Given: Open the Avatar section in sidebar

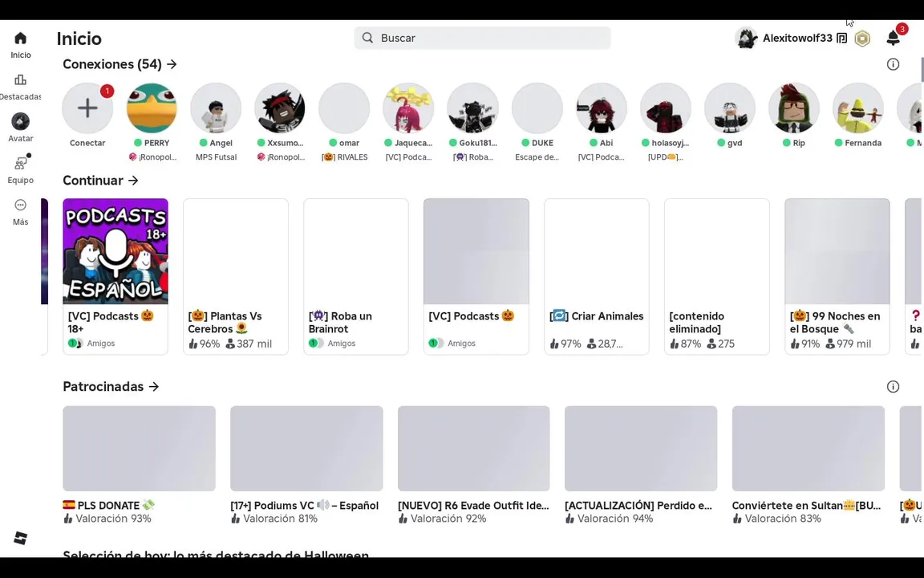Looking at the screenshot, I should coord(20,121).
